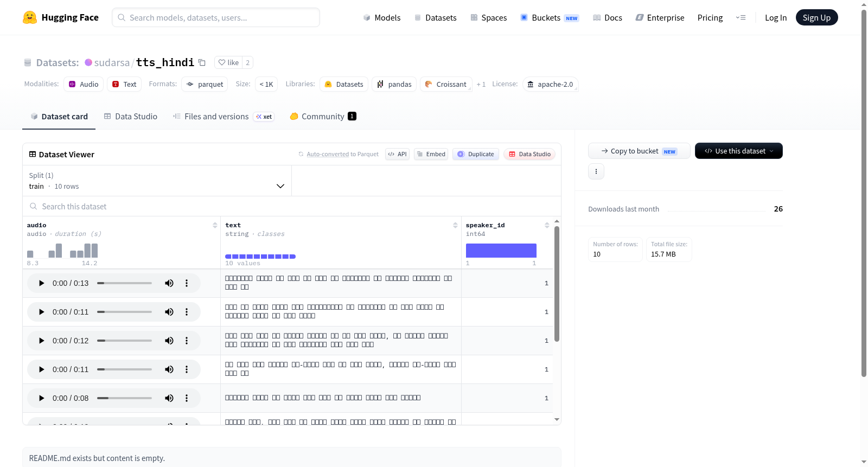Click the Datasets breadcrumb label
Viewport: 868px width, 467px height.
tap(58, 62)
